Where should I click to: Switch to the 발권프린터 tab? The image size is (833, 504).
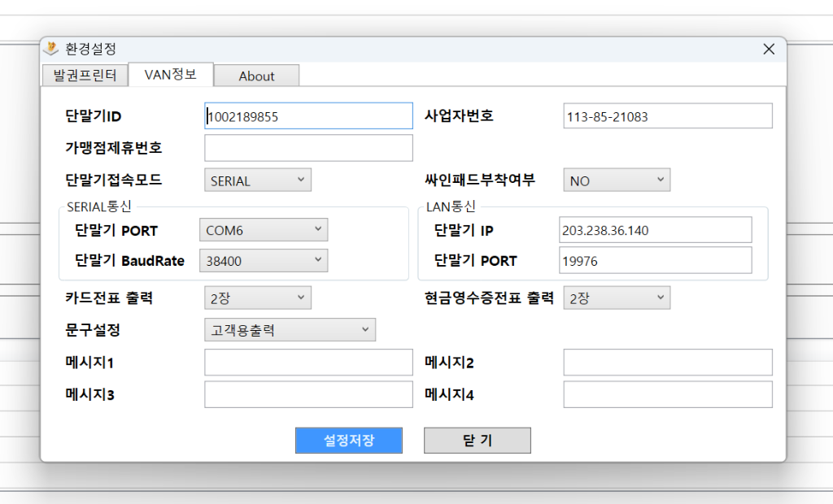click(85, 75)
